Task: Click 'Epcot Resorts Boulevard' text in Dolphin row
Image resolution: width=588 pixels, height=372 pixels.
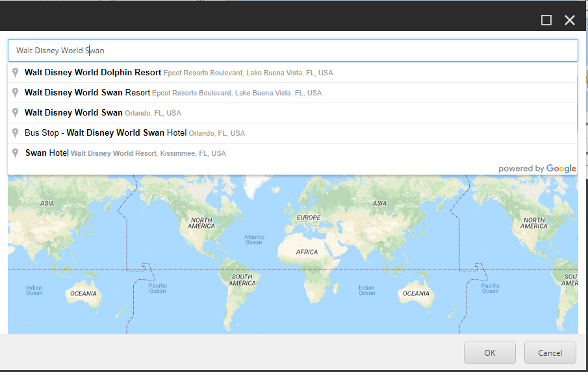Action: click(x=203, y=73)
